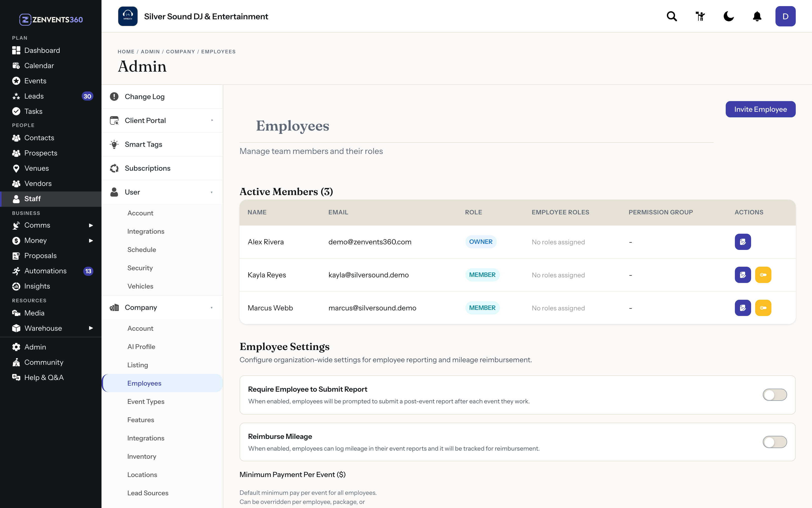812x508 pixels.
Task: Open Change Log admin menu item
Action: click(162, 97)
